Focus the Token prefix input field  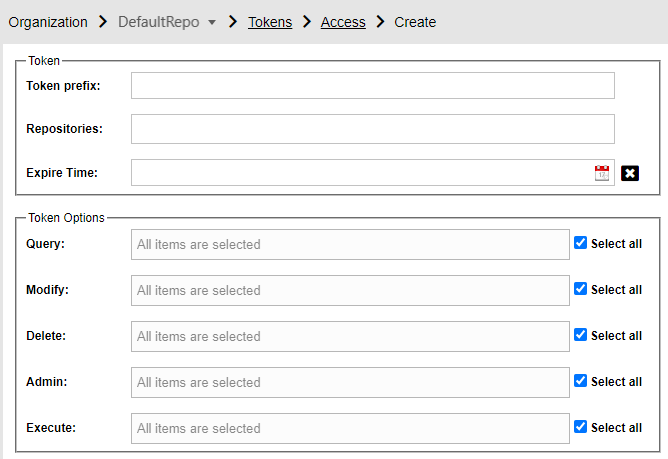(x=373, y=86)
